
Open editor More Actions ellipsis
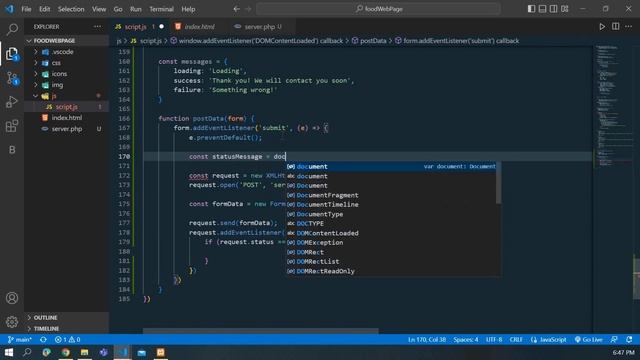pos(629,27)
